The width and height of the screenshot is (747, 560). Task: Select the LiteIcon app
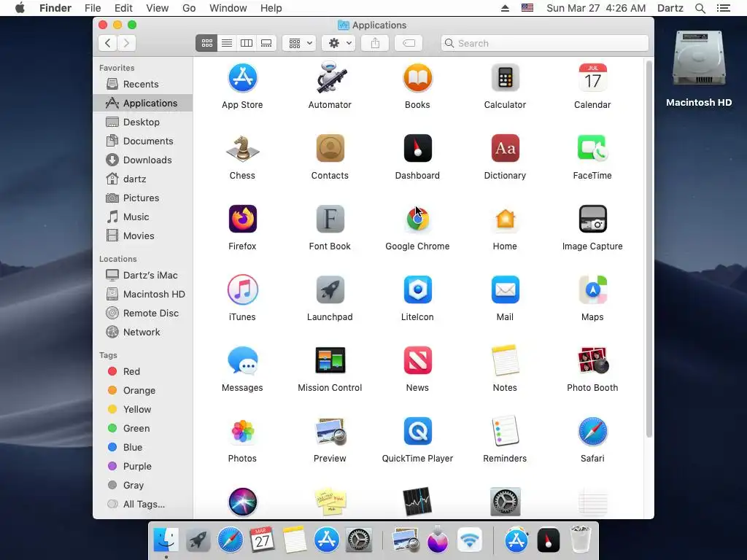417,289
